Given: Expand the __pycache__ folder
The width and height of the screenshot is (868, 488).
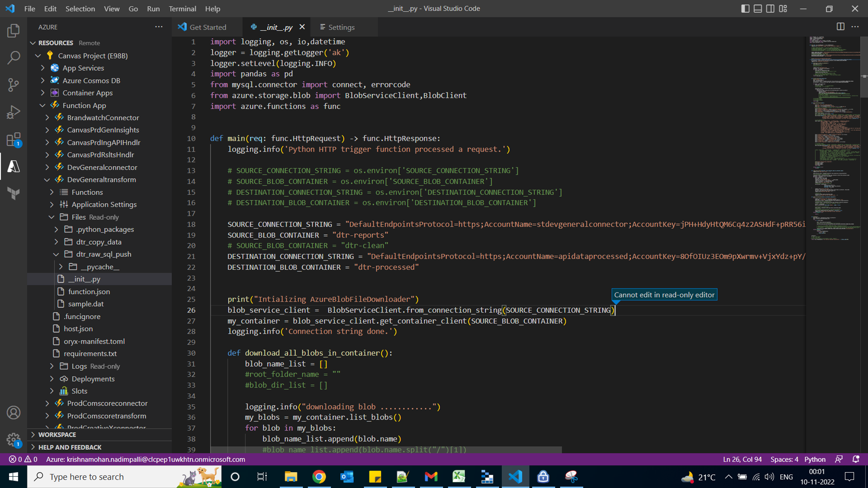Looking at the screenshot, I should pyautogui.click(x=61, y=266).
